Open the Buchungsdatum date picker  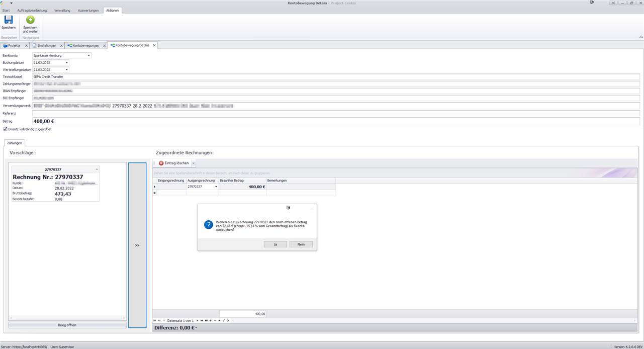click(67, 63)
